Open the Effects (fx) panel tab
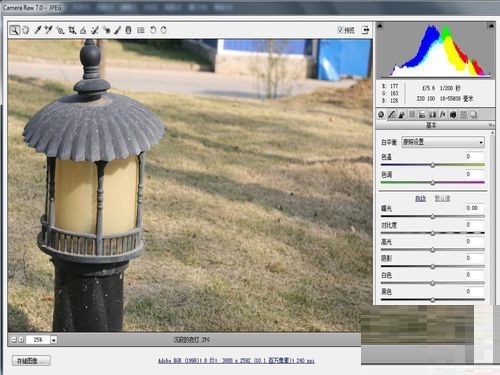Viewport: 500px width, 375px height. coord(443,115)
